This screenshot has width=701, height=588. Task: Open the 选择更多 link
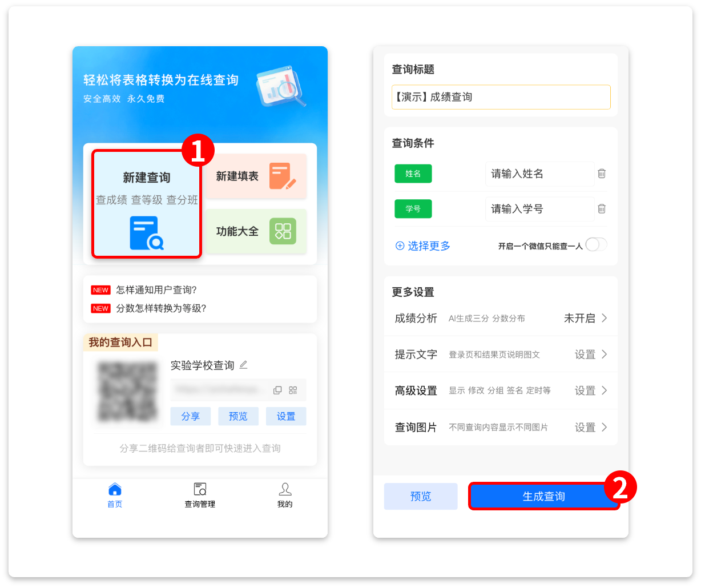422,245
